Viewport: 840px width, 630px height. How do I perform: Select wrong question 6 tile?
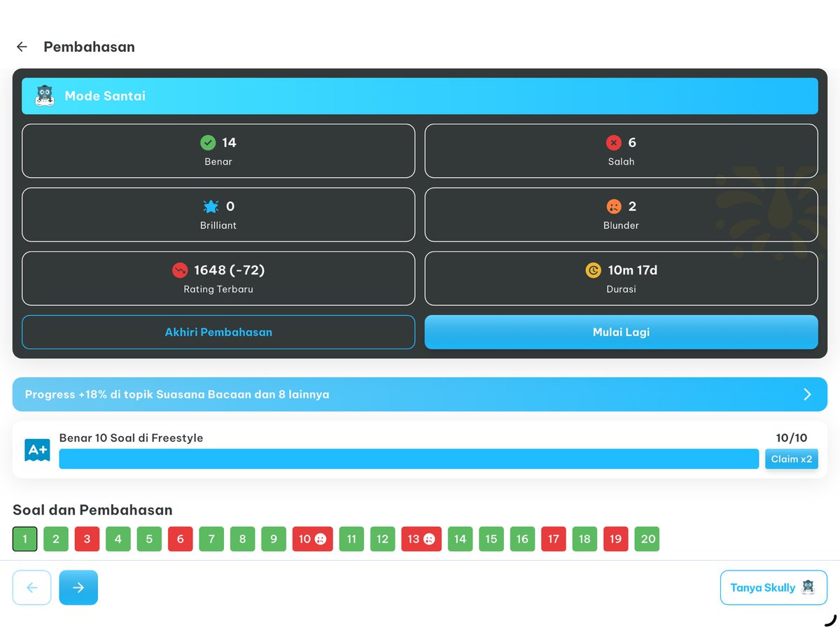click(180, 539)
